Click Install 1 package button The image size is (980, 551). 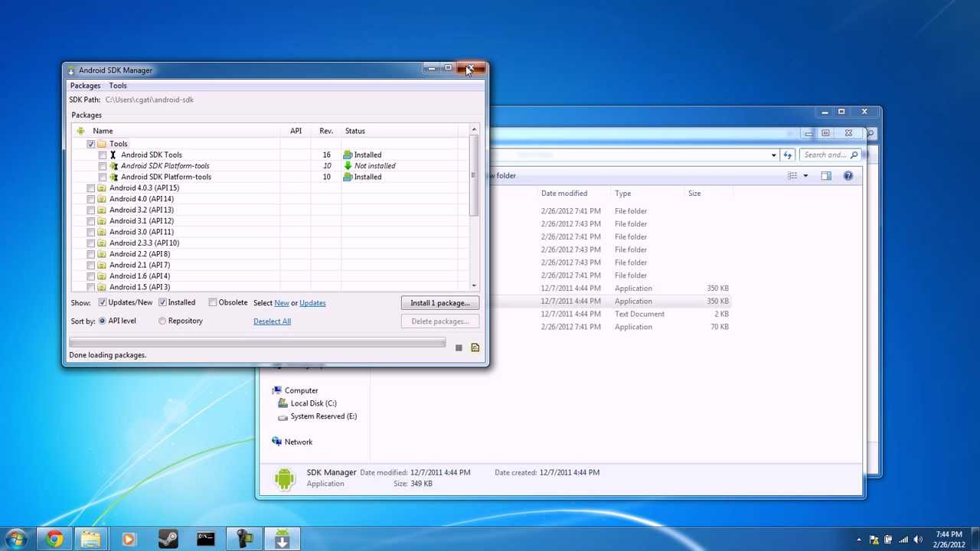pyautogui.click(x=440, y=303)
